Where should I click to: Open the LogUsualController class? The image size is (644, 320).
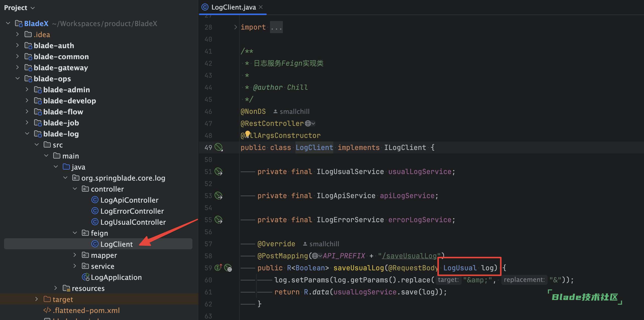click(x=133, y=222)
